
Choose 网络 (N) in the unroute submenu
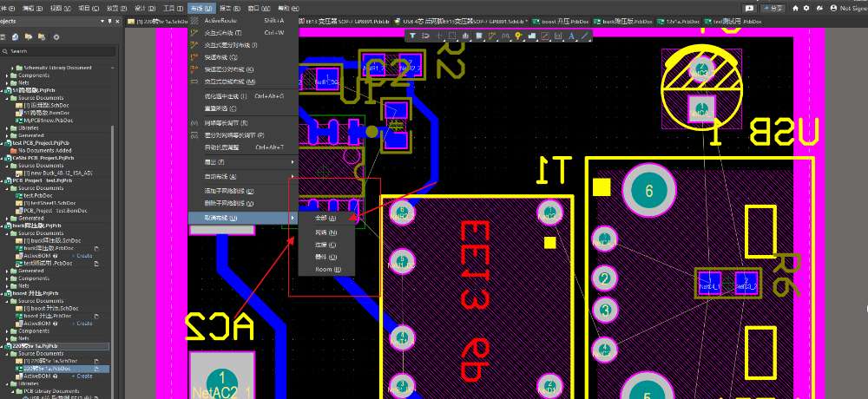tap(328, 232)
